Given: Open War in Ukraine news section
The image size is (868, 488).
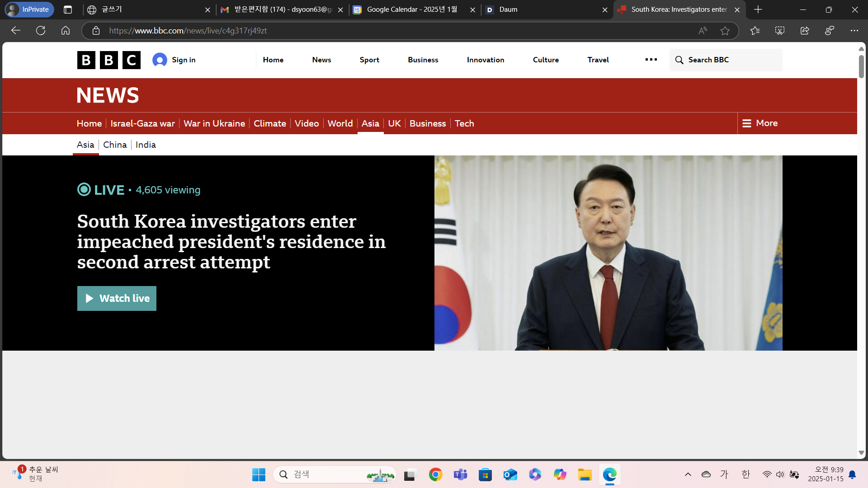Looking at the screenshot, I should click(214, 123).
